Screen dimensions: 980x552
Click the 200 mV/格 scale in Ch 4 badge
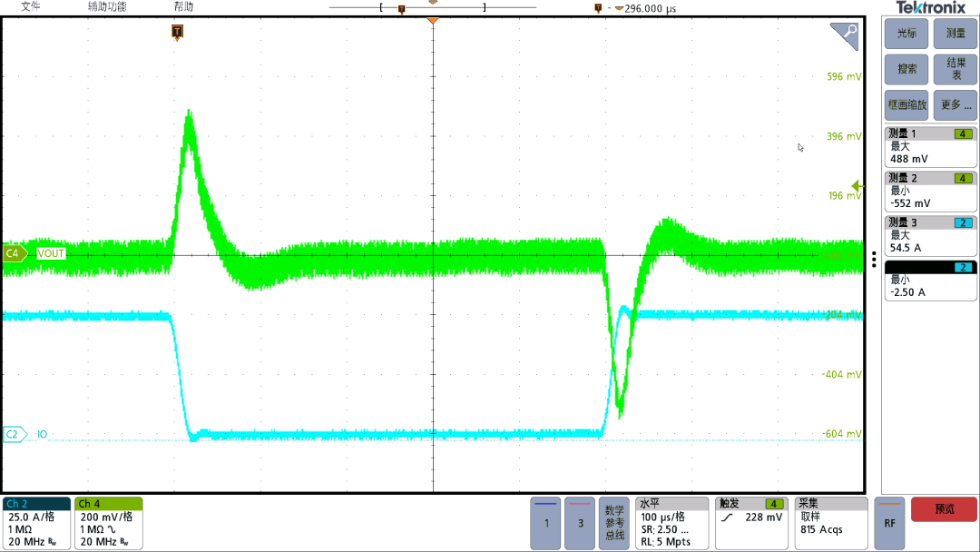tap(106, 517)
